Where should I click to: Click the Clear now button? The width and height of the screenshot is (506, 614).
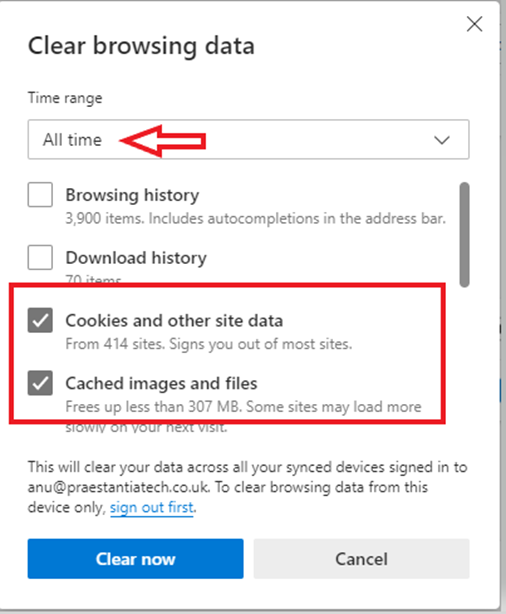click(x=136, y=559)
